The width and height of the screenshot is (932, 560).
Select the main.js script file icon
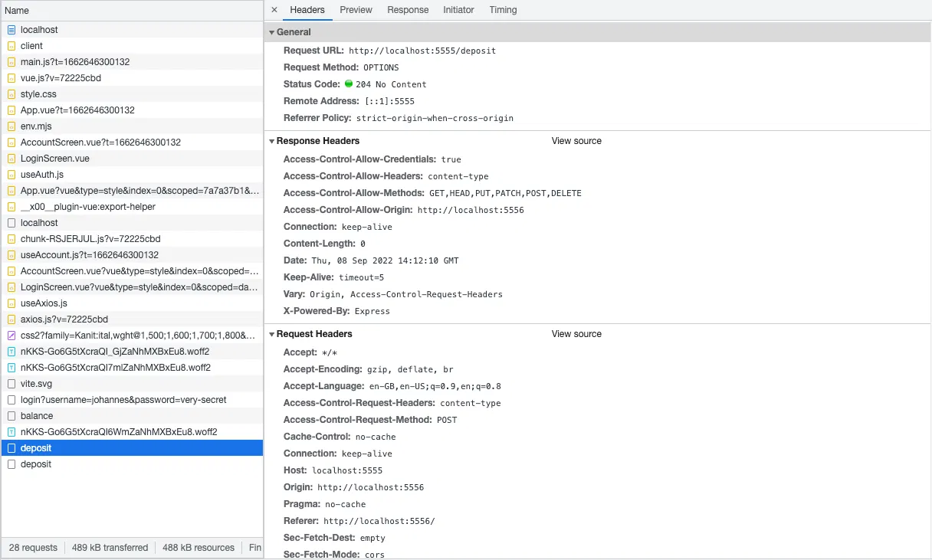tap(11, 62)
